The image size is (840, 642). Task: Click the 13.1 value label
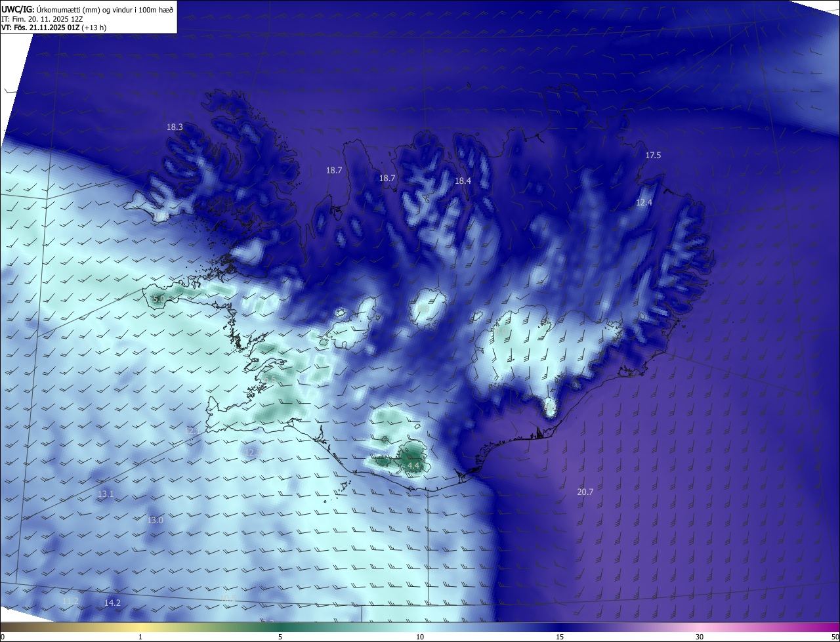point(106,494)
